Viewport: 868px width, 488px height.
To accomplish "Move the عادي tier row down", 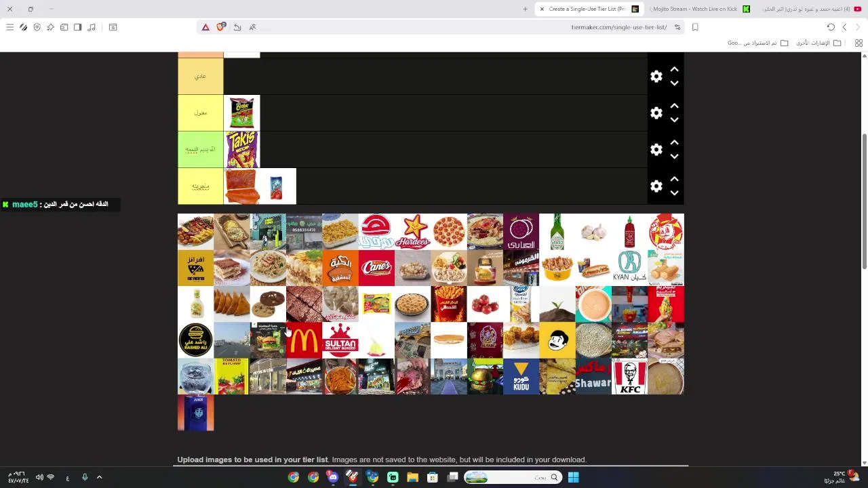I will (674, 83).
